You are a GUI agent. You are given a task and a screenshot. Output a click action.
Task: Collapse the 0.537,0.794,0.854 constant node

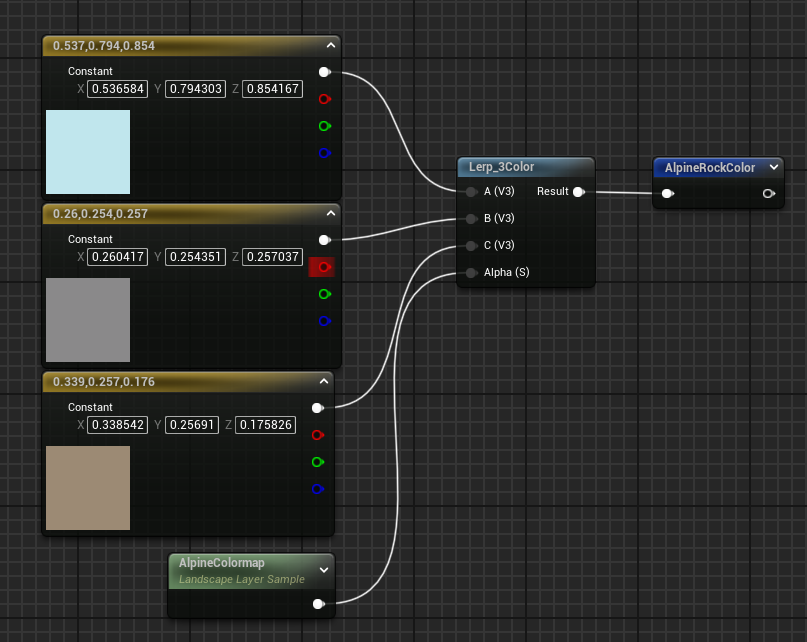[330, 45]
